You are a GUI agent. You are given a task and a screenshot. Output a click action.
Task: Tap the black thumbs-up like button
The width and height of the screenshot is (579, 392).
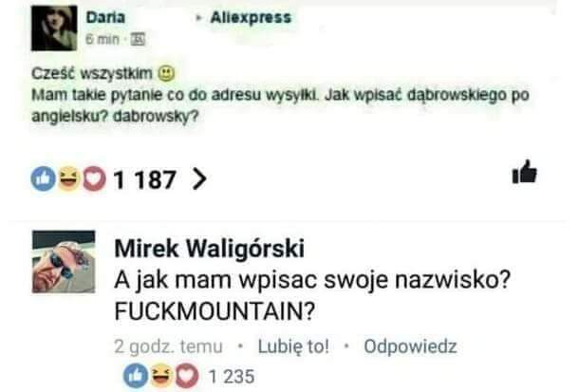pyautogui.click(x=524, y=172)
